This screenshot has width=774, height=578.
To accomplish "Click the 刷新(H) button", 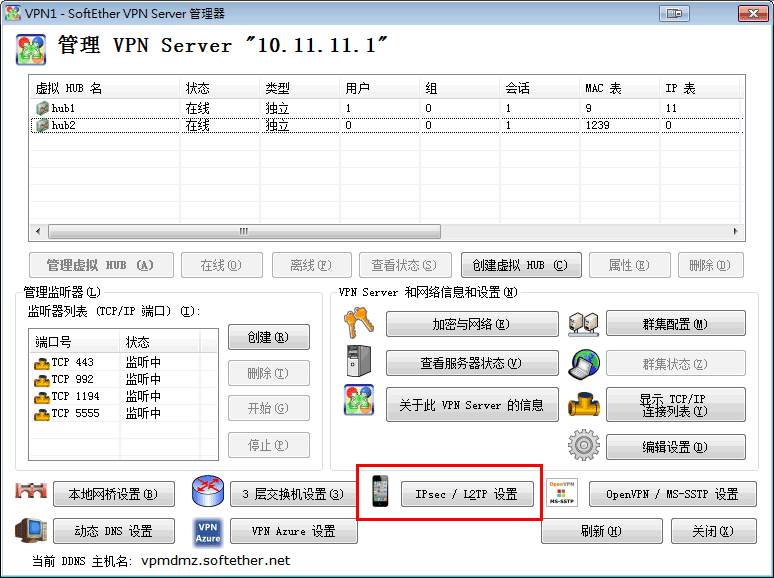I will [601, 531].
